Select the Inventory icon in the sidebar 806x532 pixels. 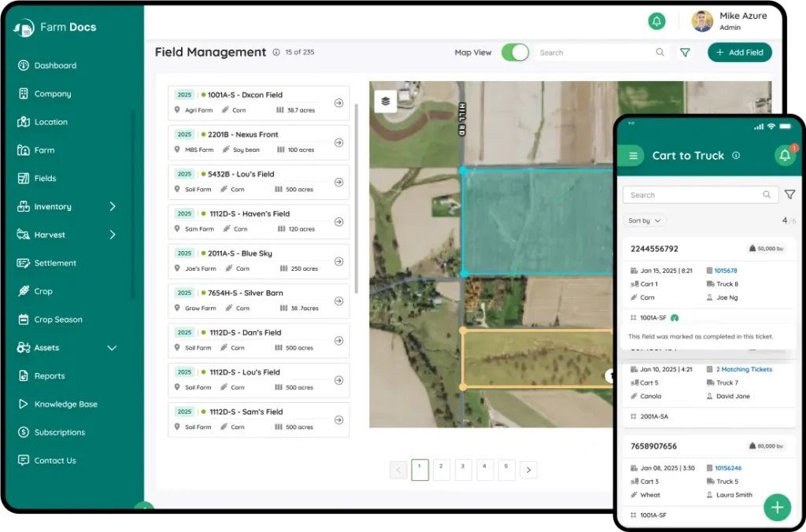(25, 206)
